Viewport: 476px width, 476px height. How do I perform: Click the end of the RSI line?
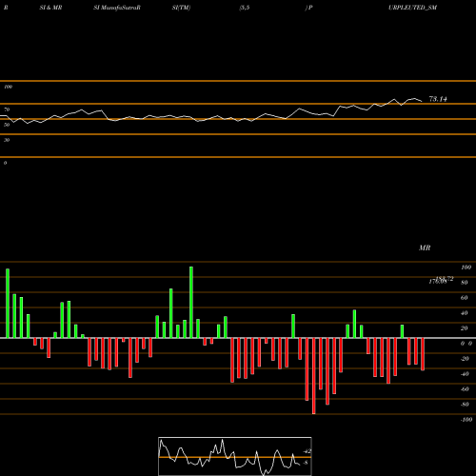[422, 101]
